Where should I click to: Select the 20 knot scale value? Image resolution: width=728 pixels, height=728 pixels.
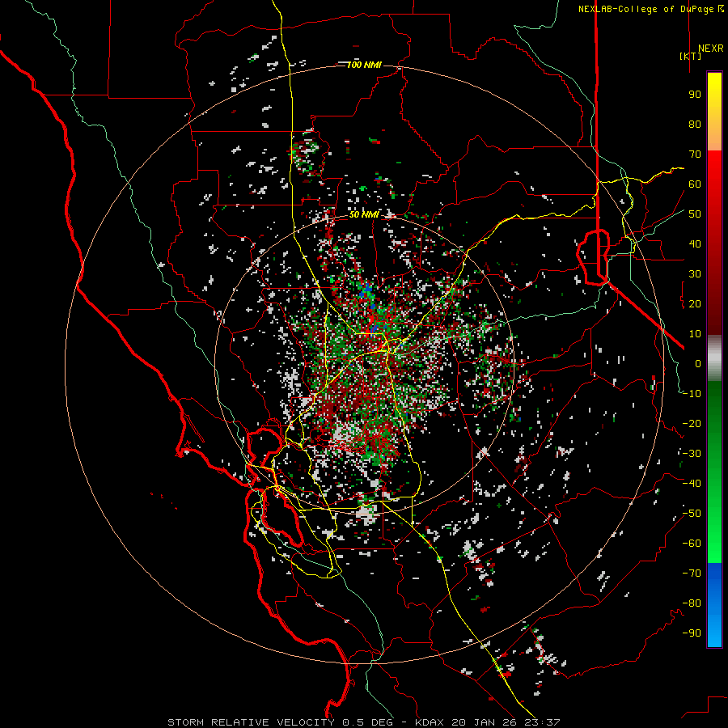(695, 304)
